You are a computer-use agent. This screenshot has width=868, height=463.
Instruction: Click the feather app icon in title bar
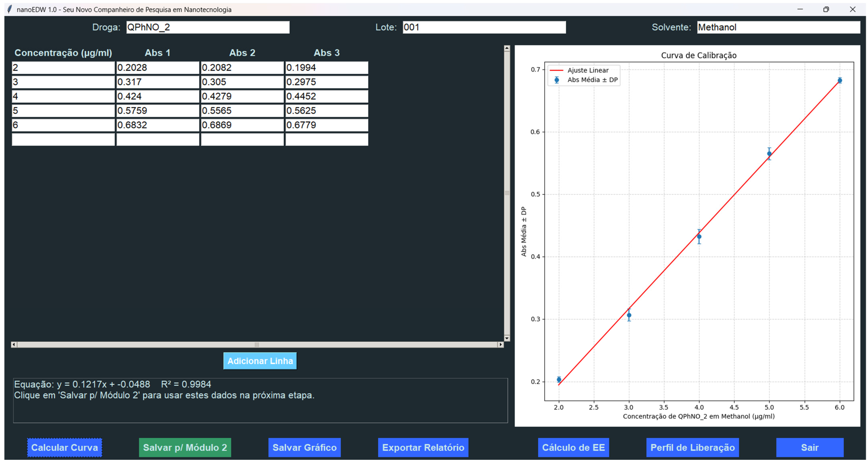[10, 9]
